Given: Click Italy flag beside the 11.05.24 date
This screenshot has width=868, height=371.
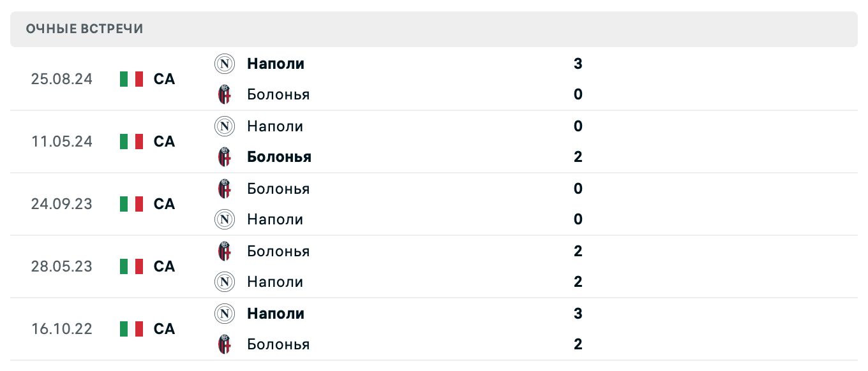Looking at the screenshot, I should (x=131, y=142).
